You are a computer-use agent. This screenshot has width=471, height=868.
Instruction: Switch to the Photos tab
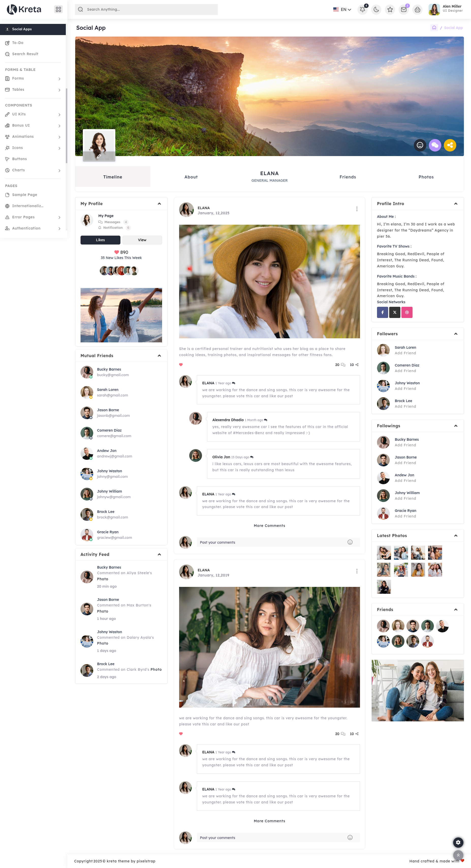pyautogui.click(x=426, y=177)
